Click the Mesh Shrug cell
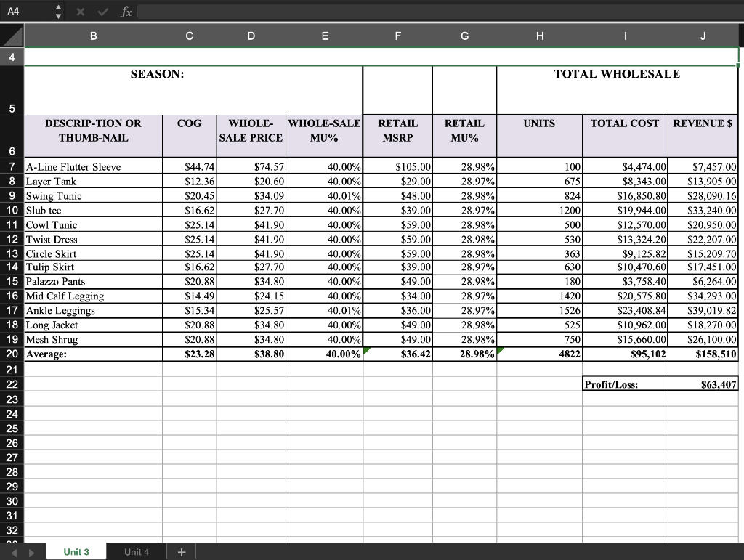The image size is (744, 560). point(93,339)
